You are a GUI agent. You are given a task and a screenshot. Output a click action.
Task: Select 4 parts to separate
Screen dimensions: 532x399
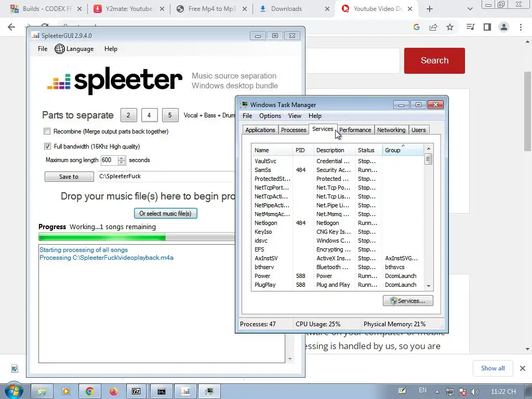(x=149, y=115)
